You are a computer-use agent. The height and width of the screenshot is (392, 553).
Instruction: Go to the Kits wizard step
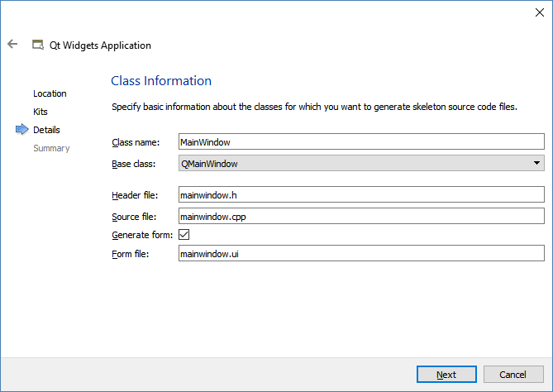[41, 112]
